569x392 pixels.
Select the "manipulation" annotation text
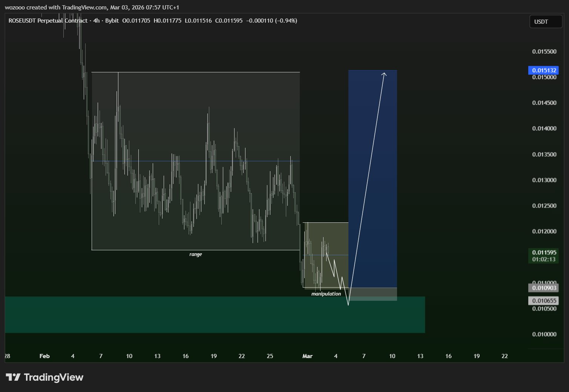(x=326, y=294)
